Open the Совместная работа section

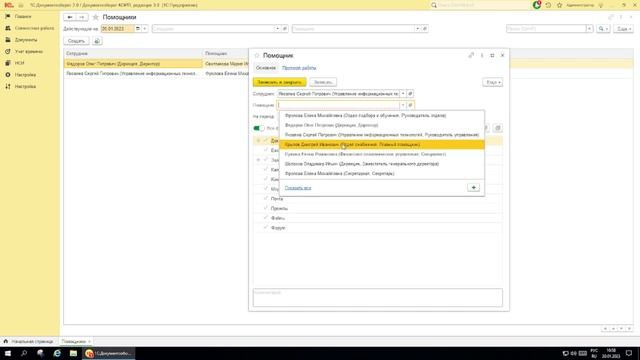point(30,28)
